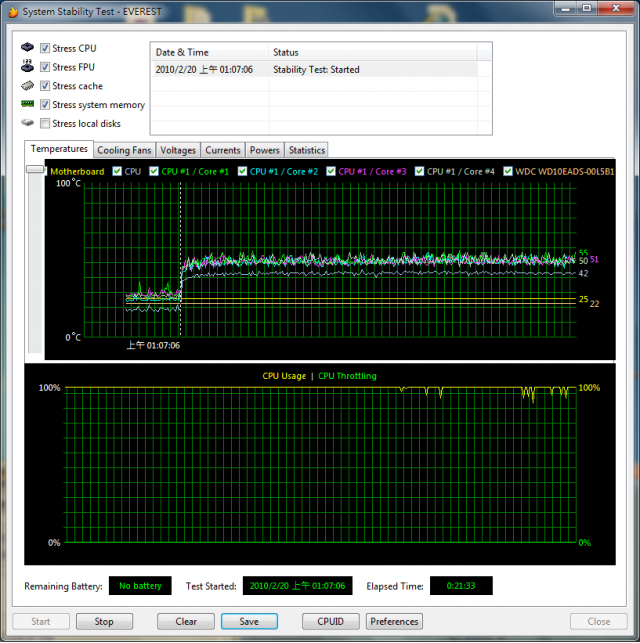The height and width of the screenshot is (643, 640).
Task: Open CPUID panel
Action: [x=330, y=621]
